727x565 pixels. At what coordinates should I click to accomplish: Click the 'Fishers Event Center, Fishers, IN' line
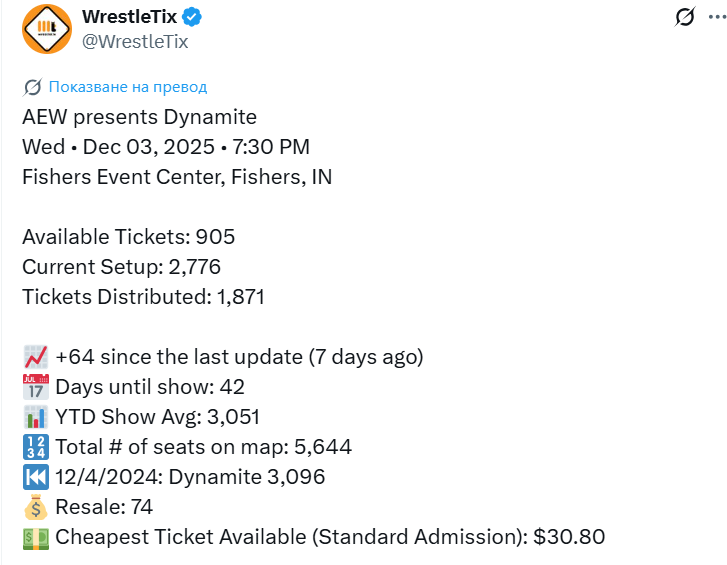[x=177, y=177]
